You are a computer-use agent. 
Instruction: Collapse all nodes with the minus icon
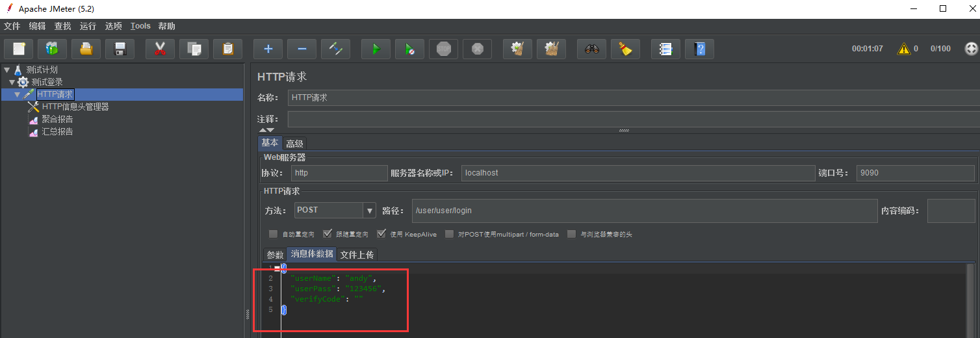point(302,49)
